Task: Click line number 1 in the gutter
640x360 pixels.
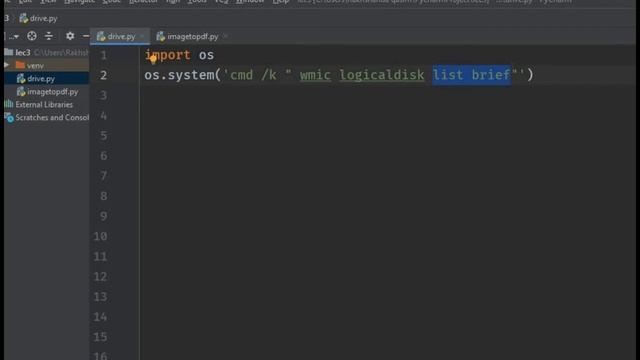Action: click(104, 55)
